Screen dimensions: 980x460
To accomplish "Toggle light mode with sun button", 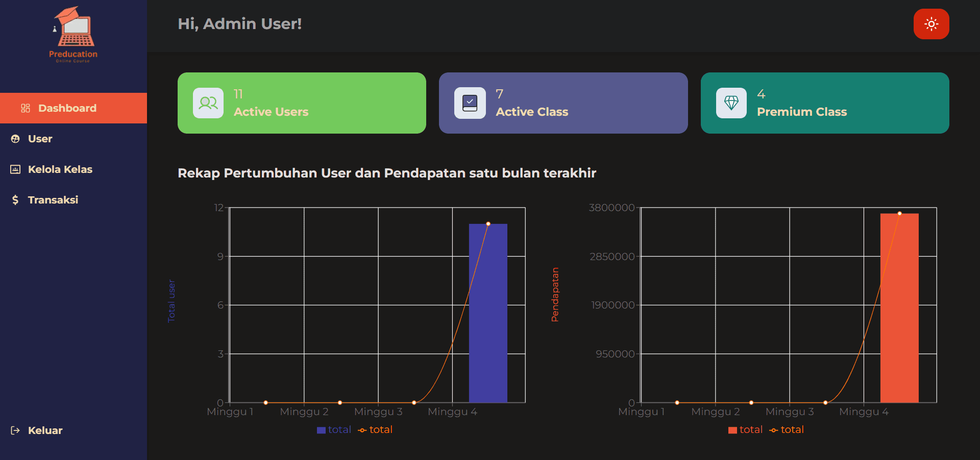I will pos(931,24).
